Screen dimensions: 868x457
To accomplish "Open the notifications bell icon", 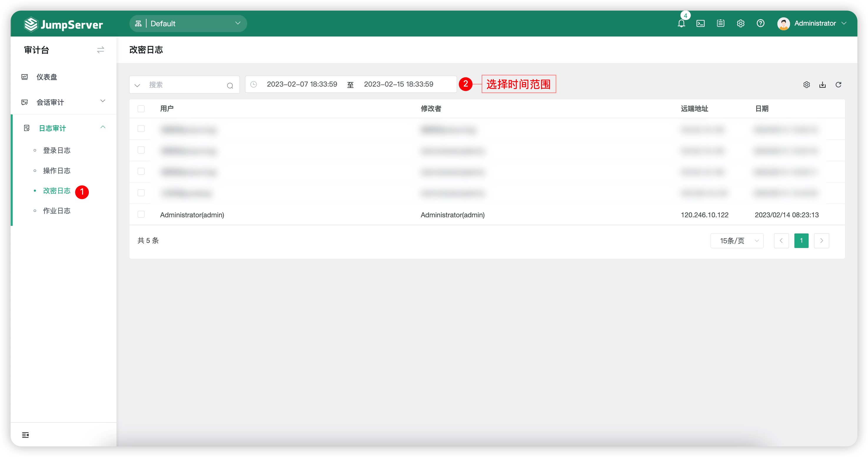I will click(x=681, y=23).
